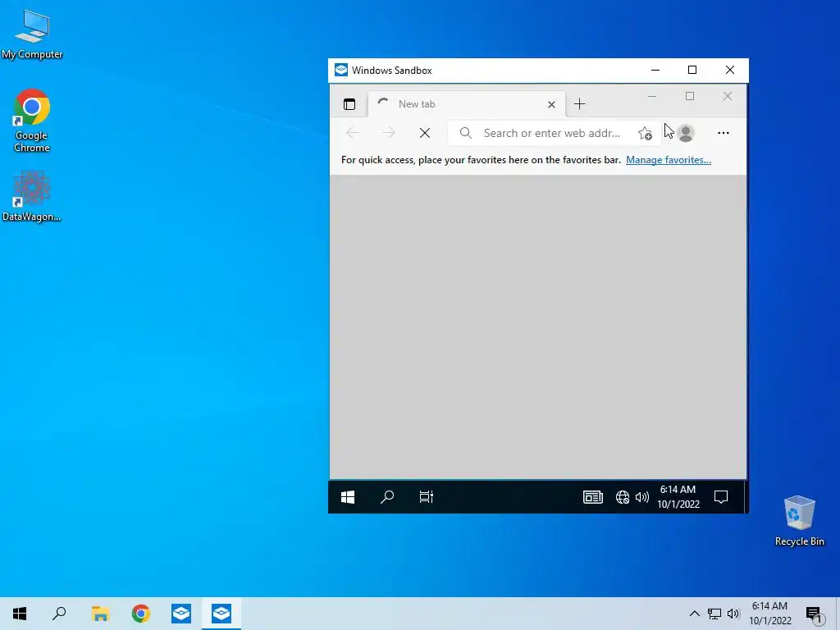
Task: Add a new tab with the plus button
Action: click(579, 104)
